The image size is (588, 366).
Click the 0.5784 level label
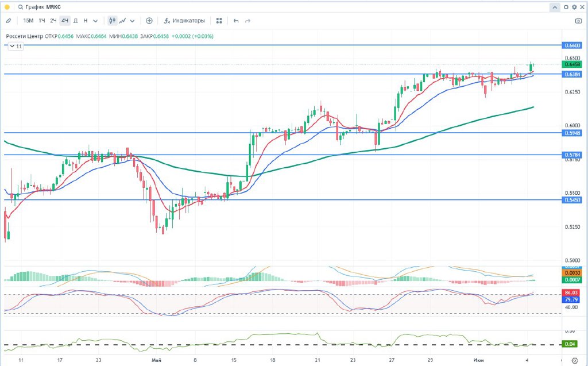pos(572,155)
